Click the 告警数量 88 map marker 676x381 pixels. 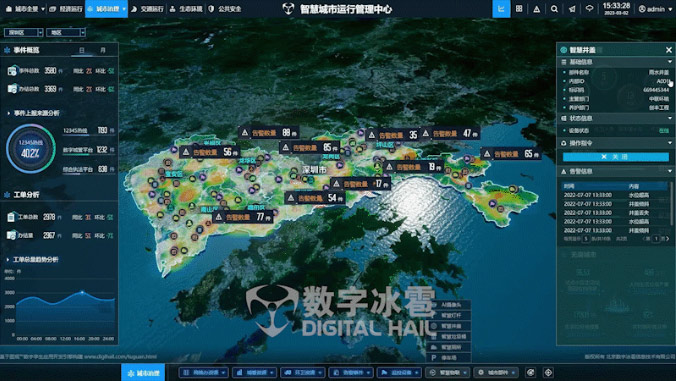(x=269, y=133)
